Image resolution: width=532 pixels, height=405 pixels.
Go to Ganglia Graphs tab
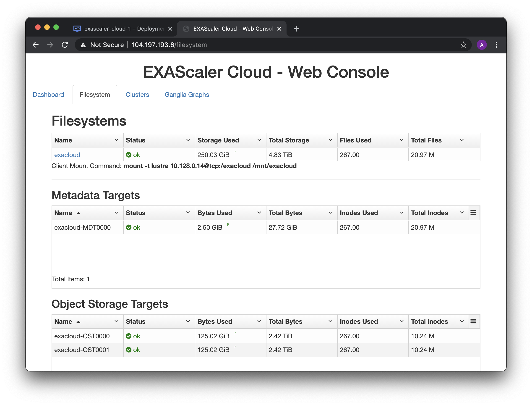coord(187,95)
